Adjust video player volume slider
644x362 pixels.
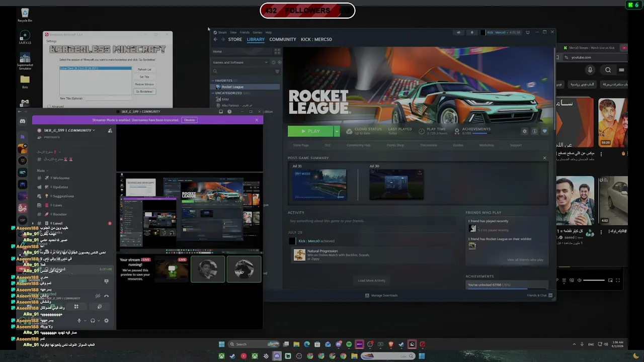pyautogui.click(x=594, y=280)
